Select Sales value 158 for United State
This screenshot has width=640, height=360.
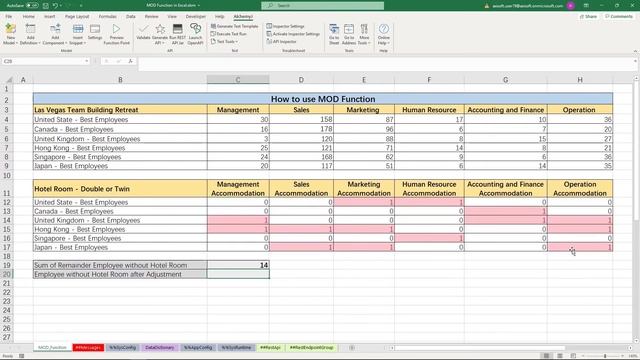301,120
